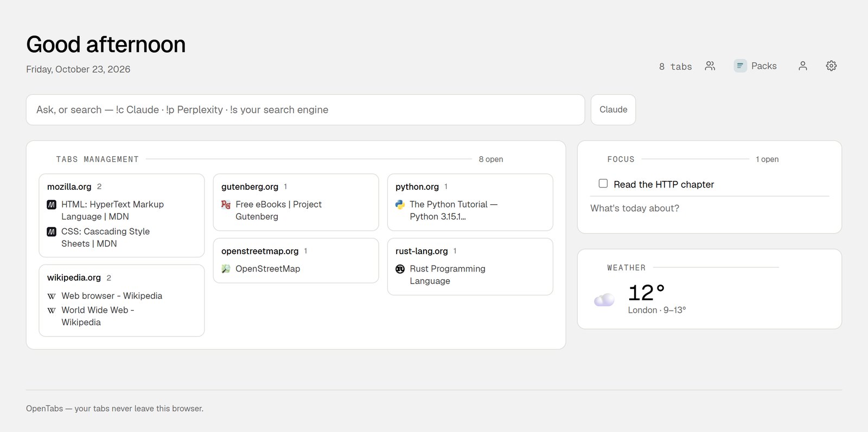Click the Packs label
Screen dimensions: 868x432
[x=764, y=66]
